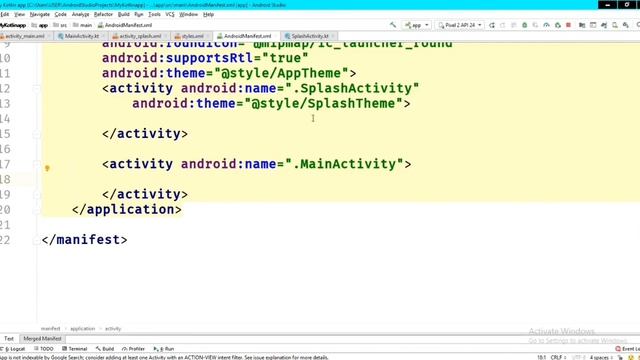Click the Profile app gauge icon

click(547, 25)
